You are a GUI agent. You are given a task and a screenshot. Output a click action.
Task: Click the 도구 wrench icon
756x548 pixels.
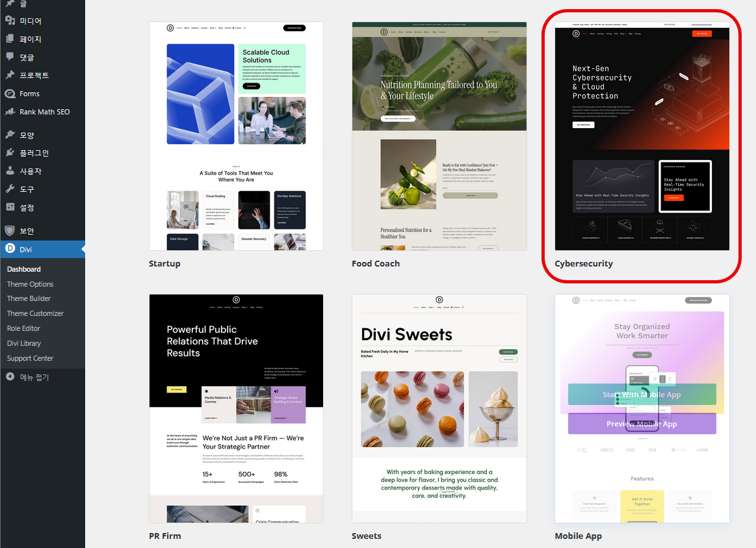coord(10,189)
